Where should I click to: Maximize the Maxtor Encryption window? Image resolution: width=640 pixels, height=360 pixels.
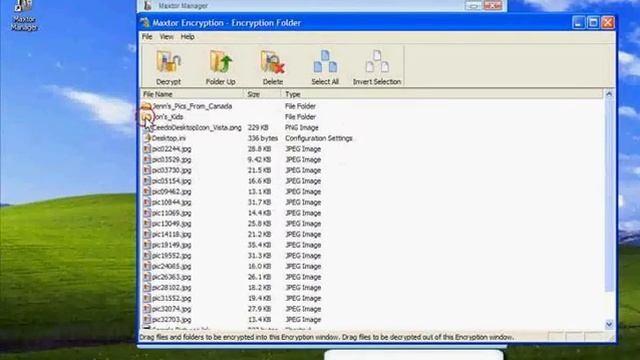(x=593, y=22)
